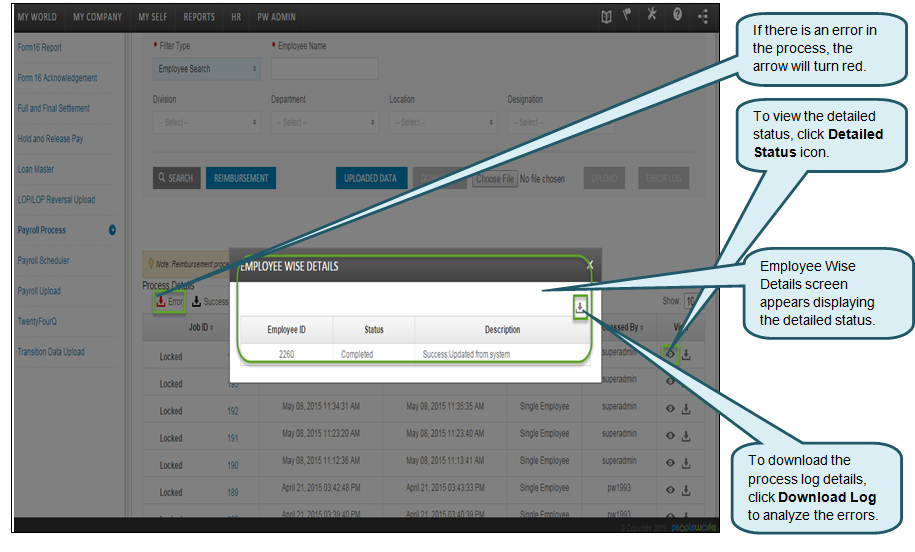Open the Department select dropdown
The height and width of the screenshot is (552, 915).
(324, 123)
